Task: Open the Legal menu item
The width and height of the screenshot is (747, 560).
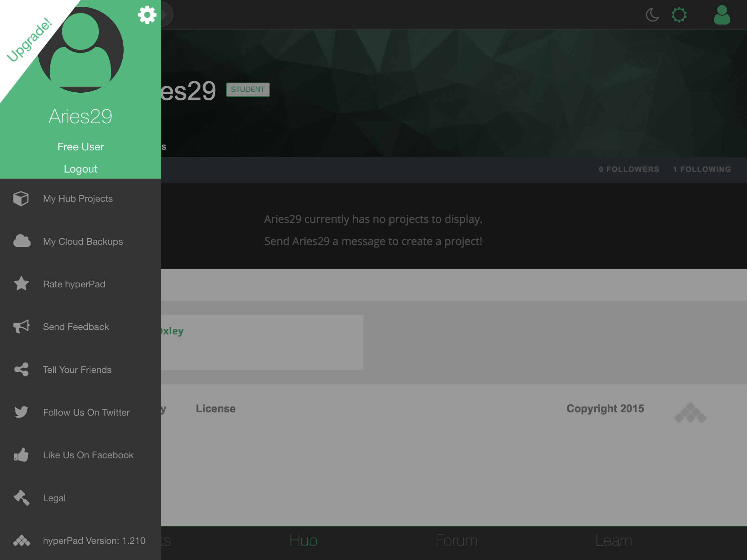Action: 54,498
